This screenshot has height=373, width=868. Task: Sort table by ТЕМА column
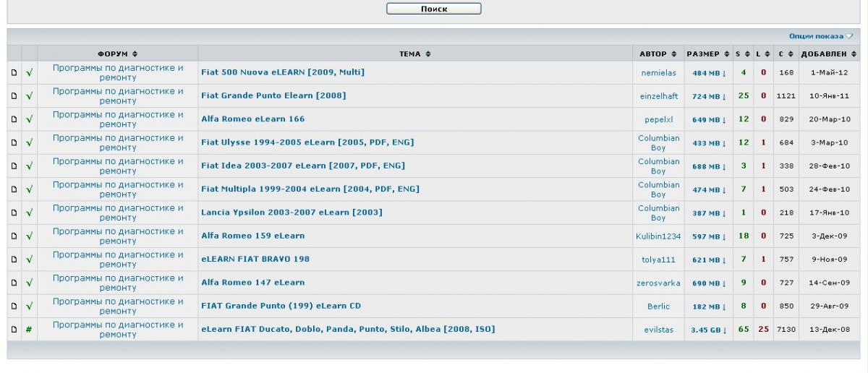coord(415,54)
